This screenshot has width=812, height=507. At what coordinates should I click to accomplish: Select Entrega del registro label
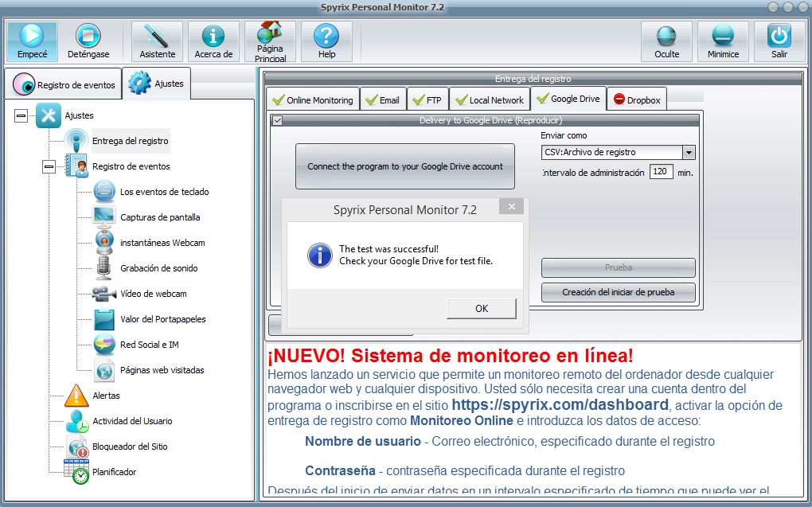(x=131, y=141)
